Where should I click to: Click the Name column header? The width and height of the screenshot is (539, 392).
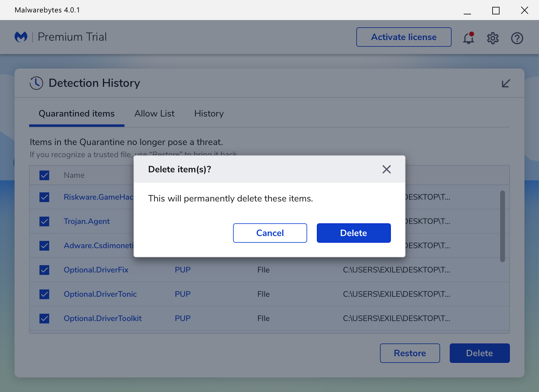[x=74, y=175]
